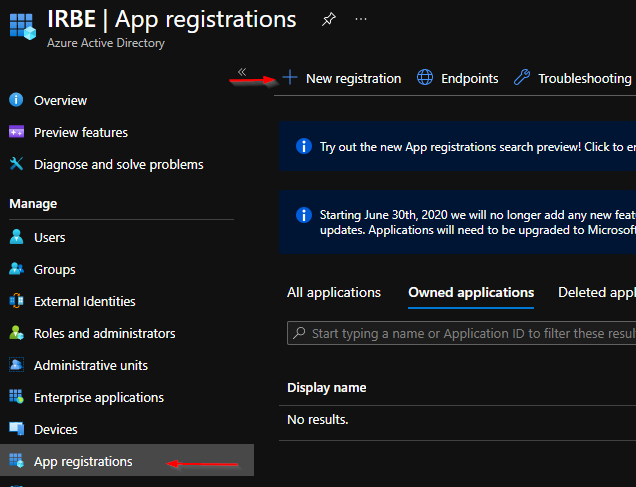Switch to the All applications tab
Screen dimensions: 636x487
pos(334,292)
